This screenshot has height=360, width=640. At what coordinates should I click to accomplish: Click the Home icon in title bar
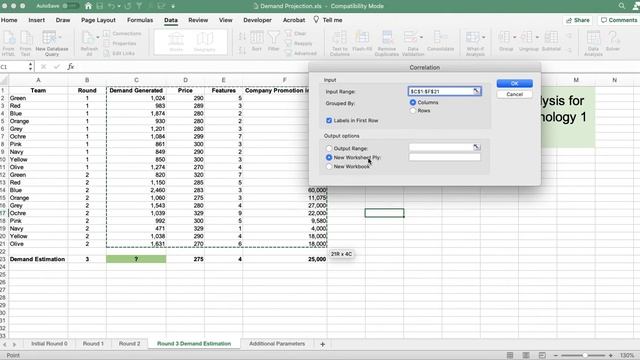(x=88, y=6)
